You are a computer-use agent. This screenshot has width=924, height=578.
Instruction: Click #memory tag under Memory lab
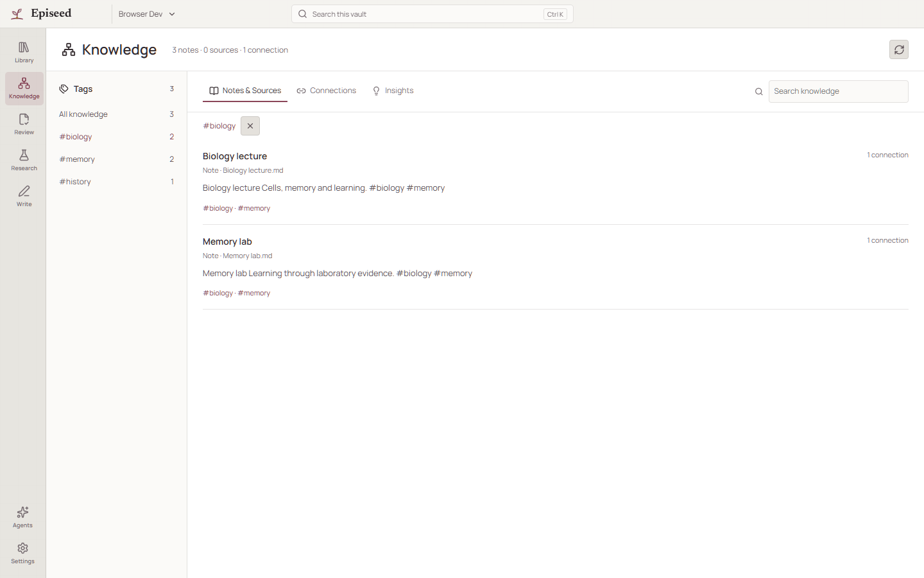254,293
